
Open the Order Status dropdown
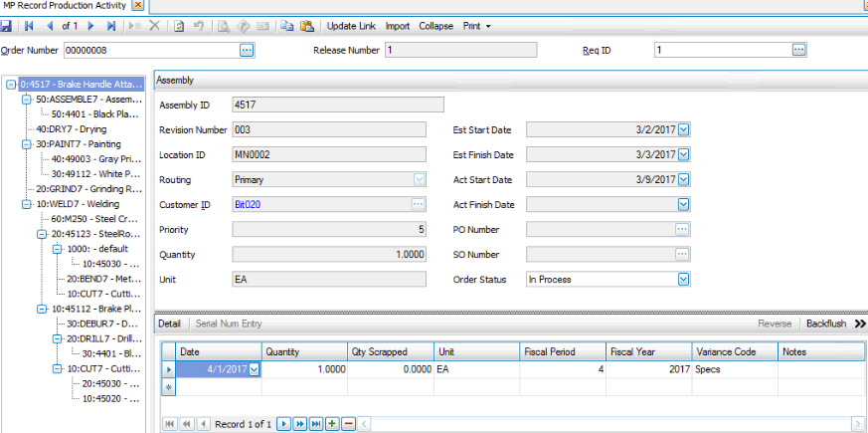683,280
